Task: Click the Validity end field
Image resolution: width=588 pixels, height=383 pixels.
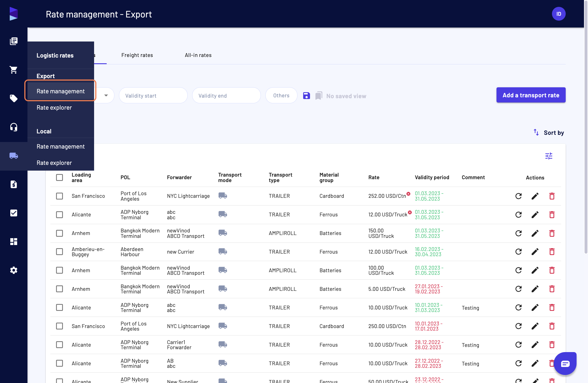Action: coord(227,96)
